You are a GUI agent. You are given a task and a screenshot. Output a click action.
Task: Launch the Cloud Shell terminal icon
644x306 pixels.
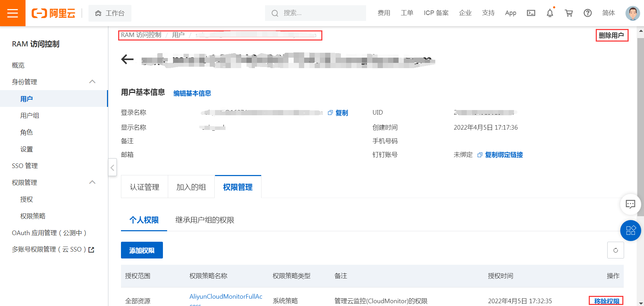(531, 13)
